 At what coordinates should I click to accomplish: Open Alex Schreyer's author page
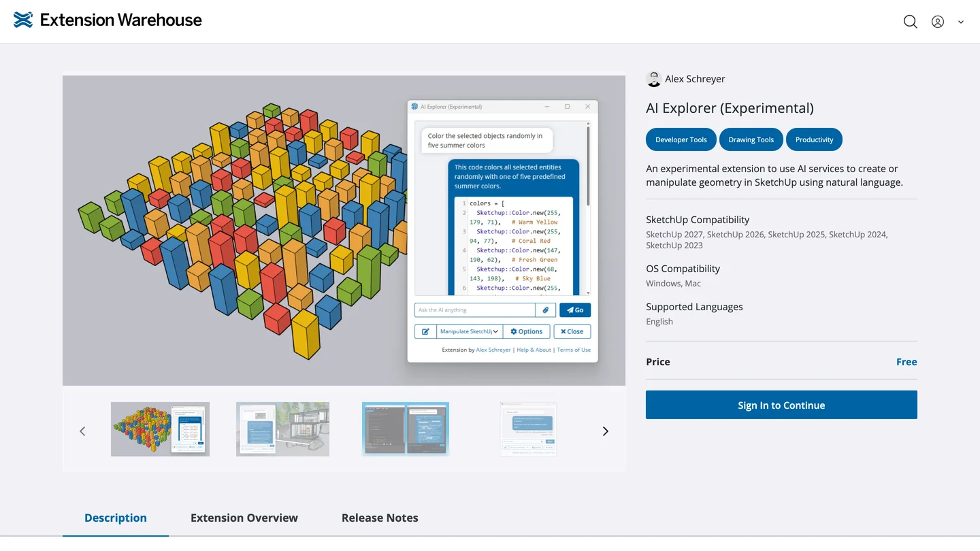(x=695, y=79)
